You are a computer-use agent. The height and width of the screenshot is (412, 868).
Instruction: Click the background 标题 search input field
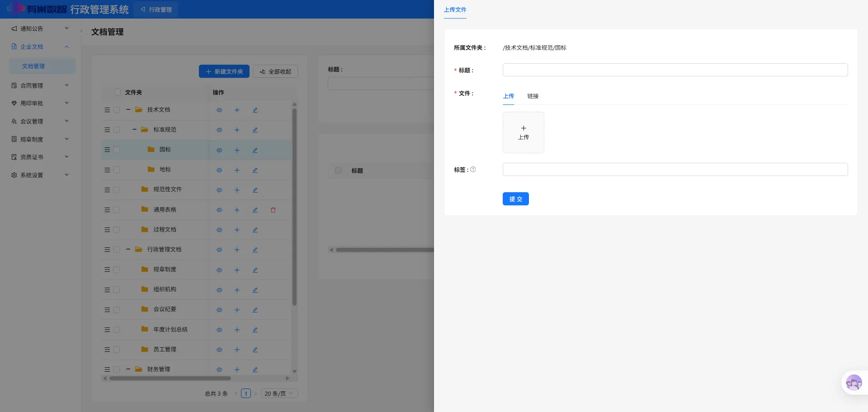pyautogui.click(x=381, y=83)
